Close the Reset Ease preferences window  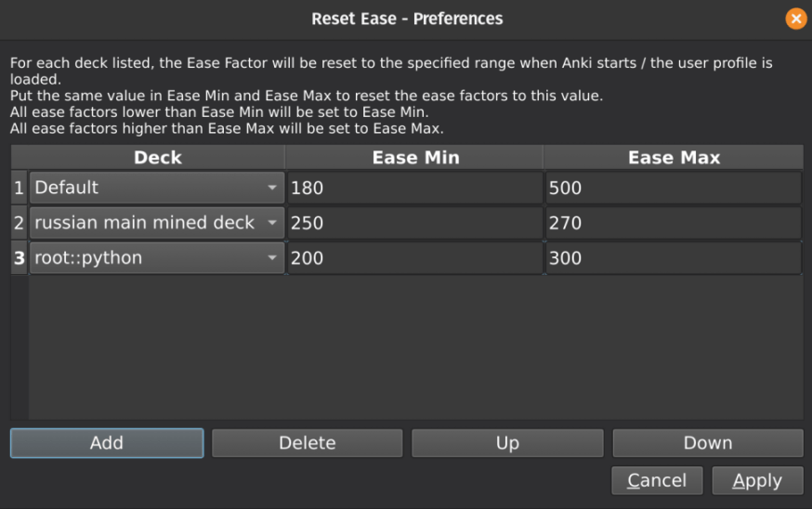coord(795,19)
